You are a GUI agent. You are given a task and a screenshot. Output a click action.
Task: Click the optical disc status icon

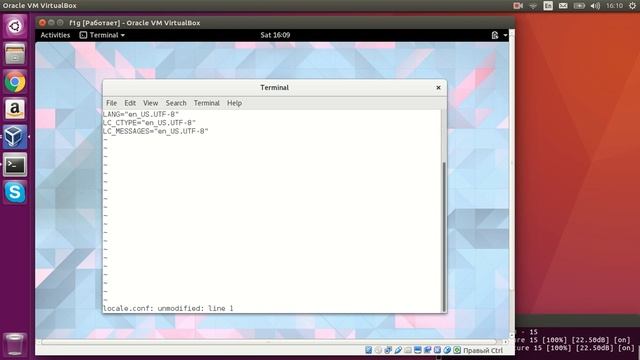[378, 350]
